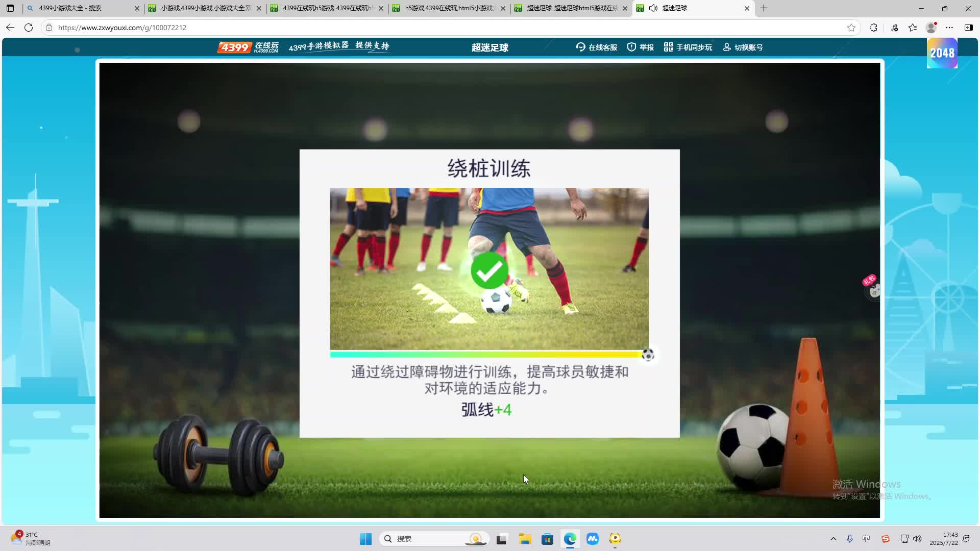The height and width of the screenshot is (551, 980).
Task: Open the Windows Start menu
Action: (x=365, y=539)
